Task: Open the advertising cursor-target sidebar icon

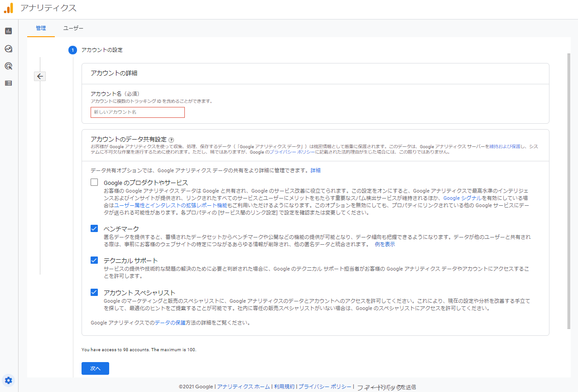Action: coord(8,66)
